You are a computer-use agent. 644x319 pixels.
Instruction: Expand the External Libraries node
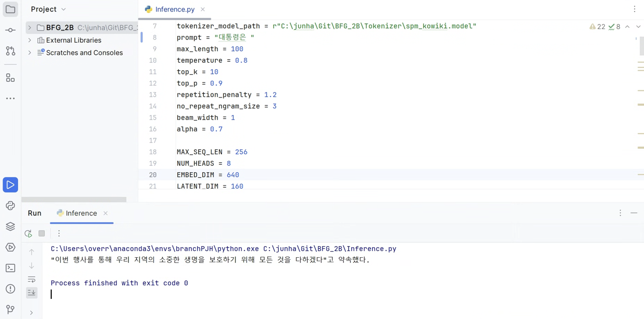click(x=30, y=40)
